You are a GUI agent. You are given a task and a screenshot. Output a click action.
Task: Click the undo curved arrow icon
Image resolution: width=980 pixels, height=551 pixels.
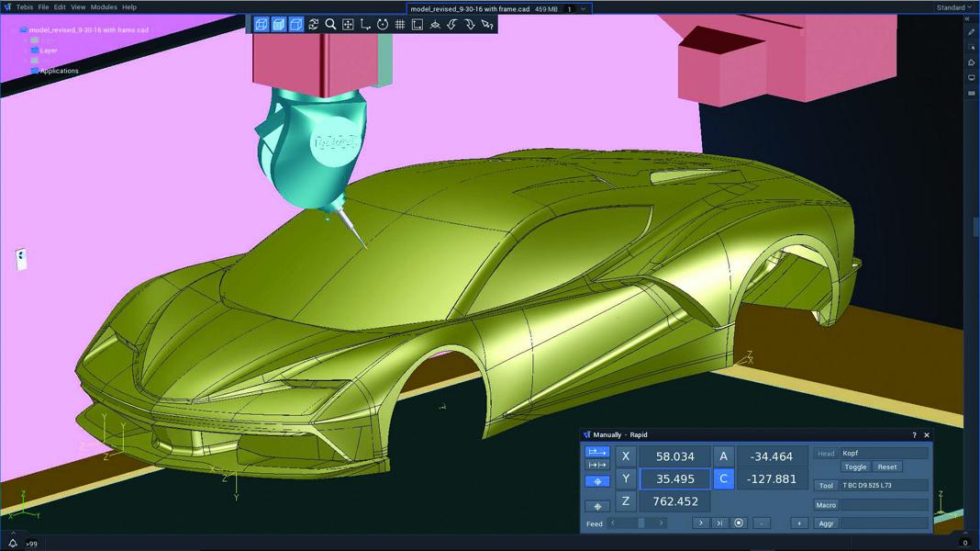click(451, 25)
